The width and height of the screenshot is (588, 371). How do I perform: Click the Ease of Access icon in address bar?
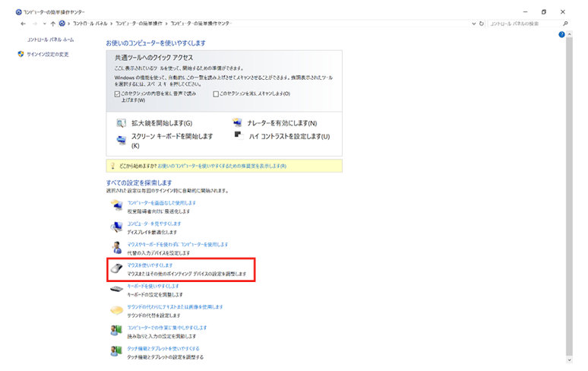(62, 24)
